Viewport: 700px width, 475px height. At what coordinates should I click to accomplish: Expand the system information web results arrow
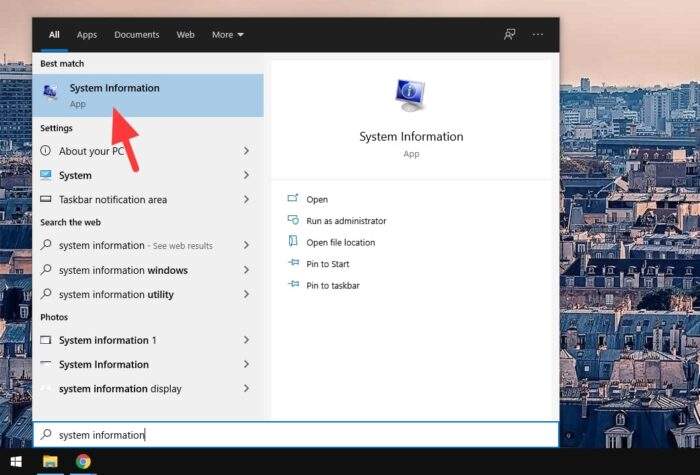click(x=246, y=245)
